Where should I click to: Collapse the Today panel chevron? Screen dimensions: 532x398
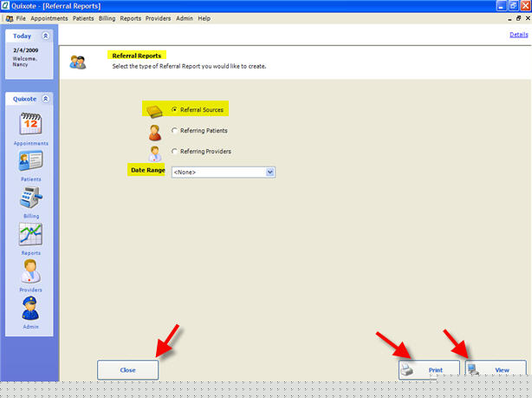pyautogui.click(x=45, y=36)
